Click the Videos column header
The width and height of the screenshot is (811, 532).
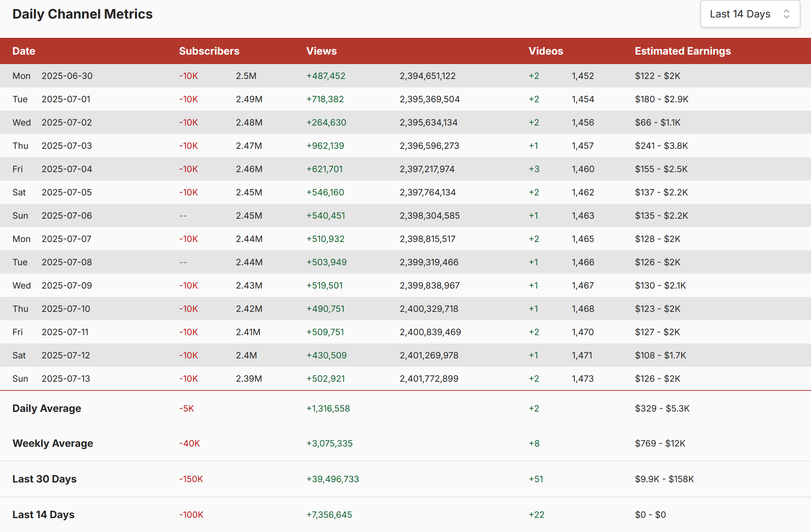coord(546,51)
